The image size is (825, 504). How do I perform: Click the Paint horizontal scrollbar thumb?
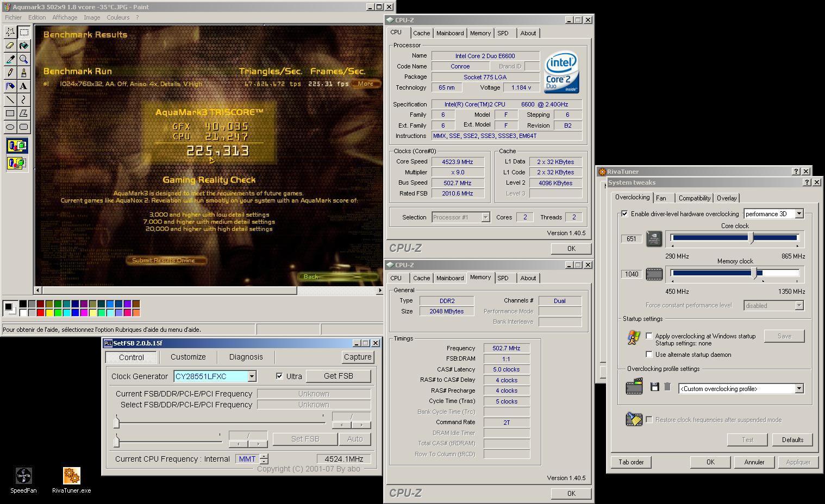point(169,290)
